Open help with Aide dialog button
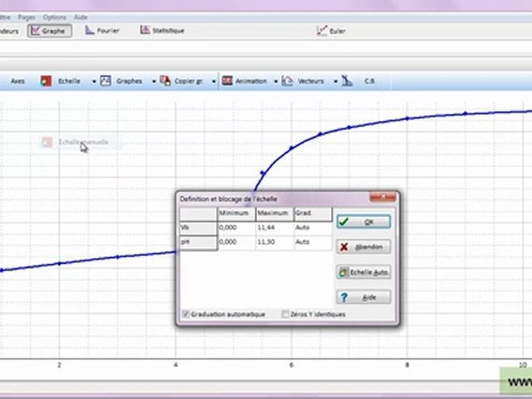 (x=364, y=297)
